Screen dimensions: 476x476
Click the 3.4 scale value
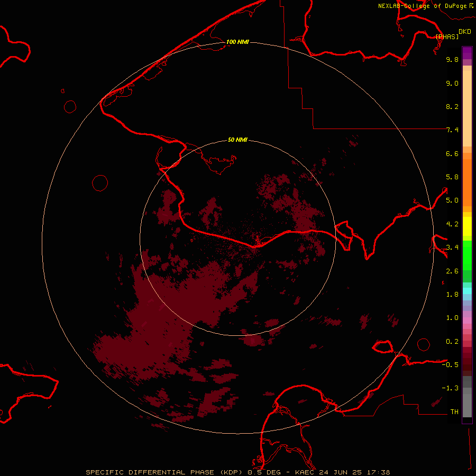coord(452,248)
